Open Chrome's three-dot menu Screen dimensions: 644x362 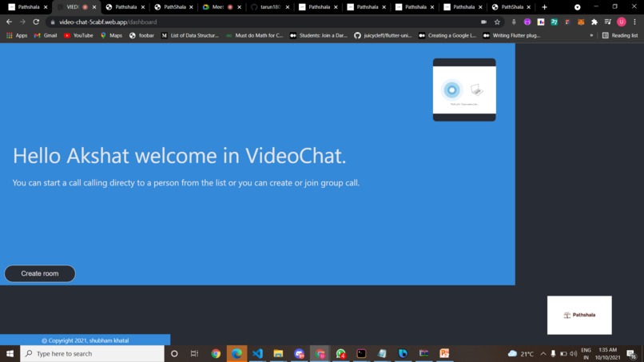(634, 22)
